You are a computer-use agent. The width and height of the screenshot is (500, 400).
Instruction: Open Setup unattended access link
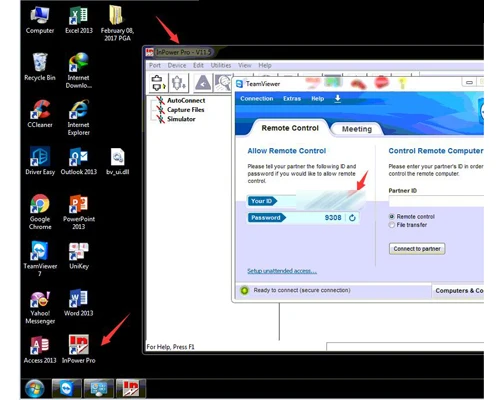point(282,271)
